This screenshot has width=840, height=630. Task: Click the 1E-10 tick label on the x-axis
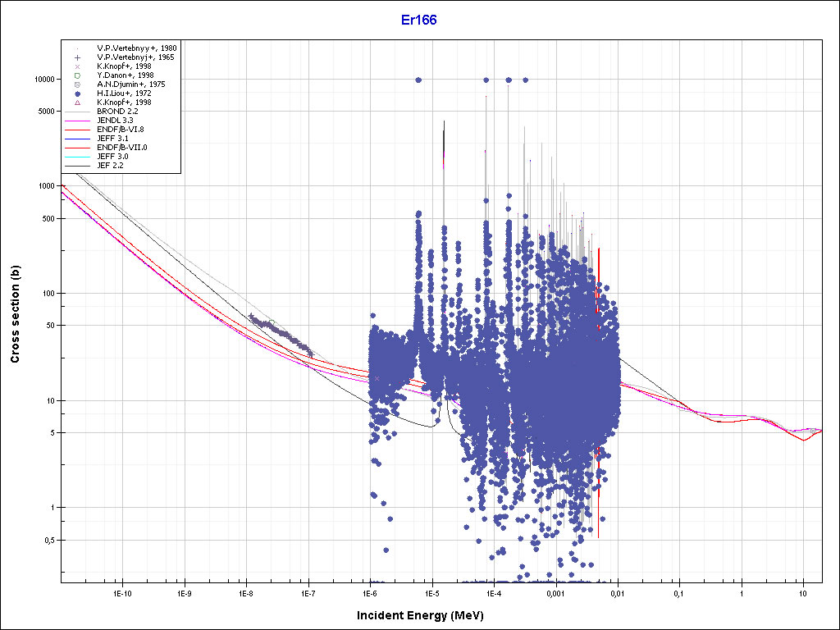point(122,592)
